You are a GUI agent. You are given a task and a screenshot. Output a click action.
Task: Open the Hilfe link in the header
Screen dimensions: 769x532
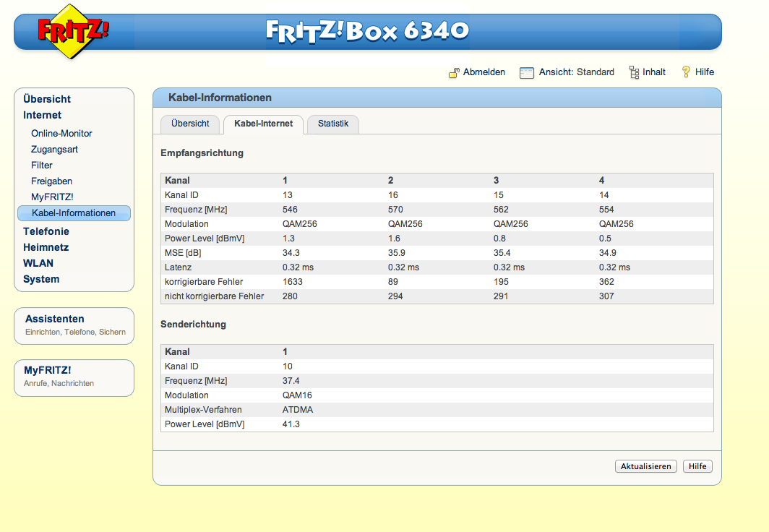point(704,72)
